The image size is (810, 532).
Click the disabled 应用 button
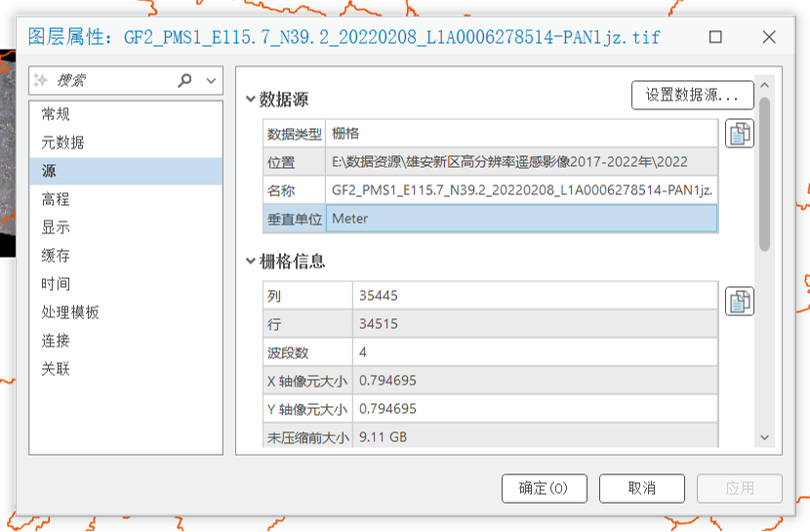point(739,488)
